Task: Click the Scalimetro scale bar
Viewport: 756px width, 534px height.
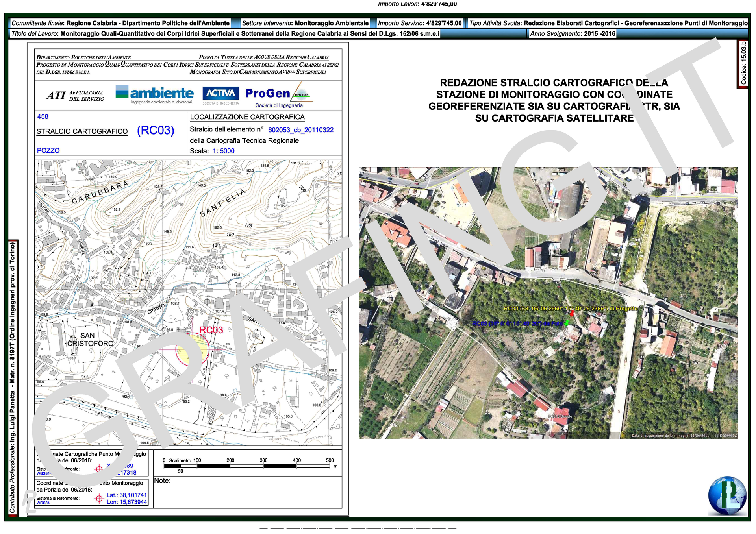Action: click(x=247, y=466)
